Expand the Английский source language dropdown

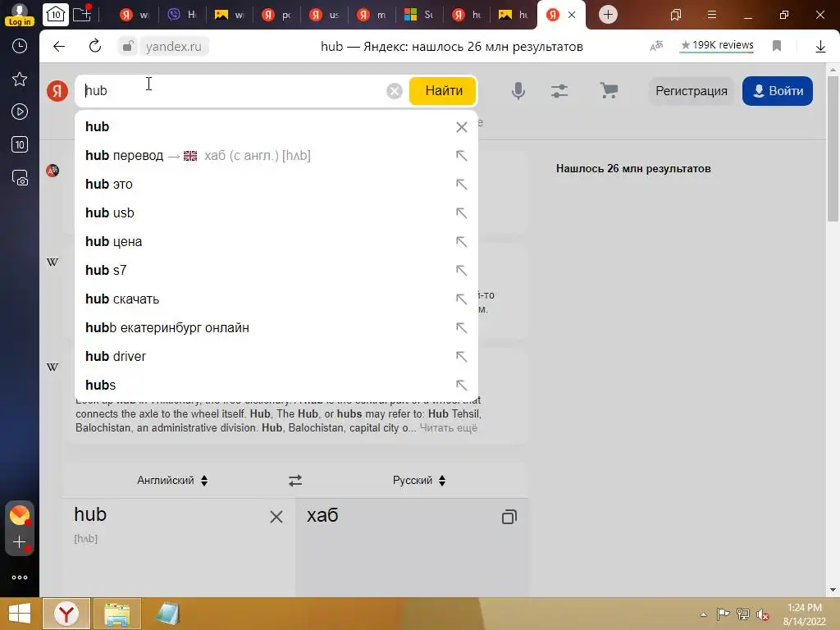coord(172,481)
